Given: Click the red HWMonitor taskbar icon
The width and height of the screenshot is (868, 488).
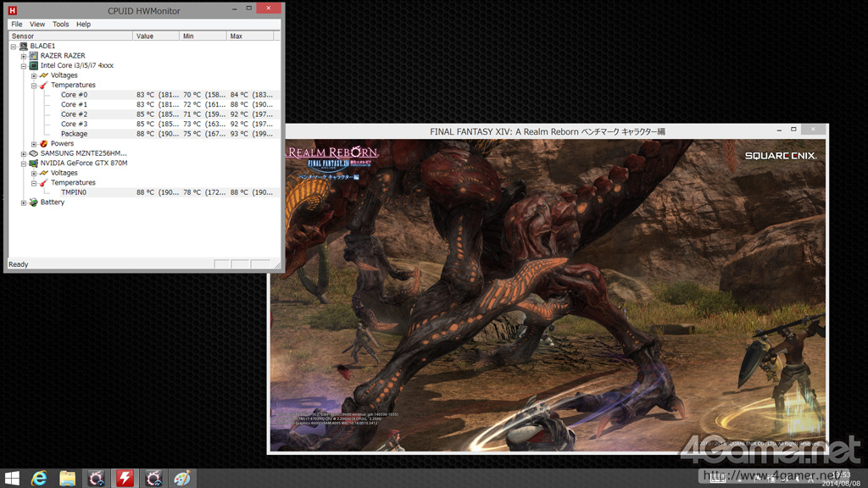Looking at the screenshot, I should click(125, 479).
